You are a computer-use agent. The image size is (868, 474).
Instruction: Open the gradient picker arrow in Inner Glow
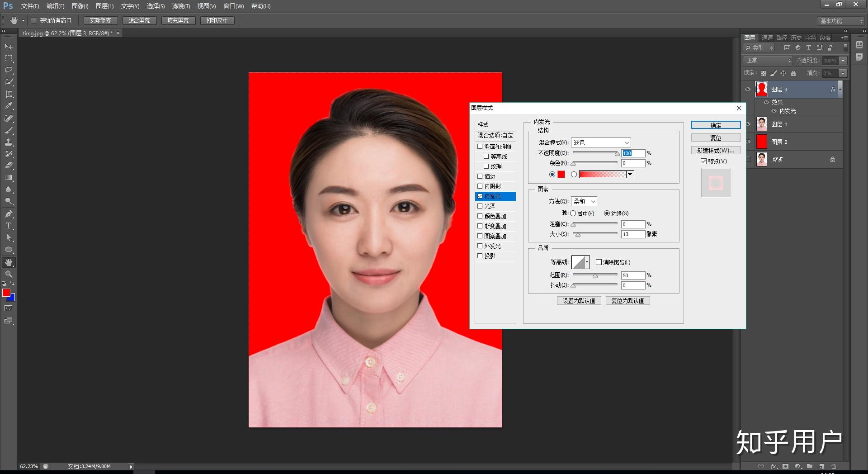click(x=630, y=174)
